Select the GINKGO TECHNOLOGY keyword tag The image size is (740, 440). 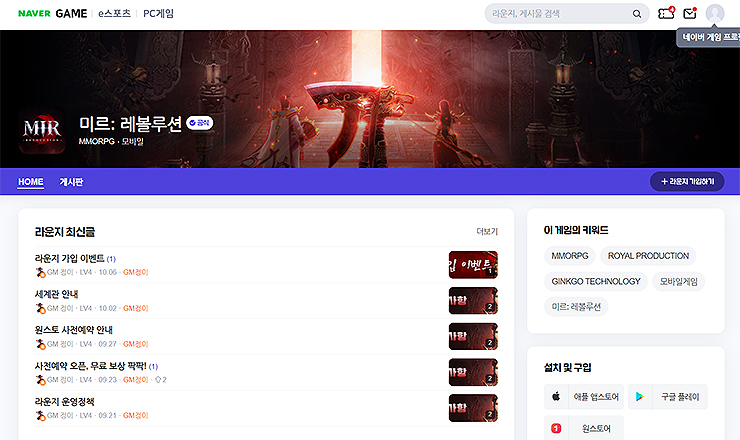pyautogui.click(x=596, y=281)
